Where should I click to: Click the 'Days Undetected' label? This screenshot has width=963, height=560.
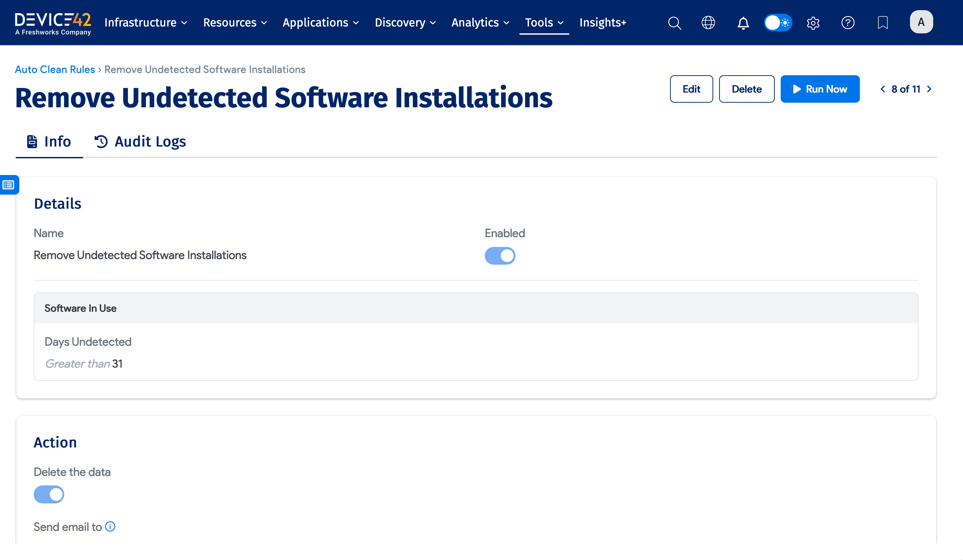tap(88, 341)
